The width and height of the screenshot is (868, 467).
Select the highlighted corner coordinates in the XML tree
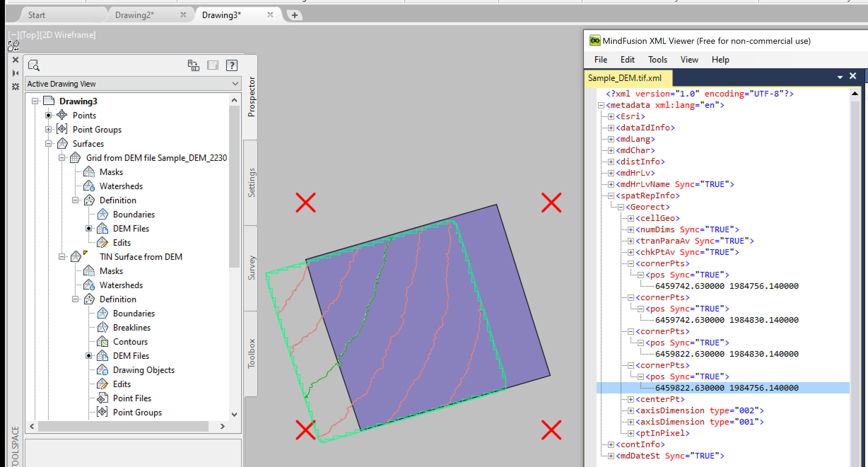coord(727,387)
